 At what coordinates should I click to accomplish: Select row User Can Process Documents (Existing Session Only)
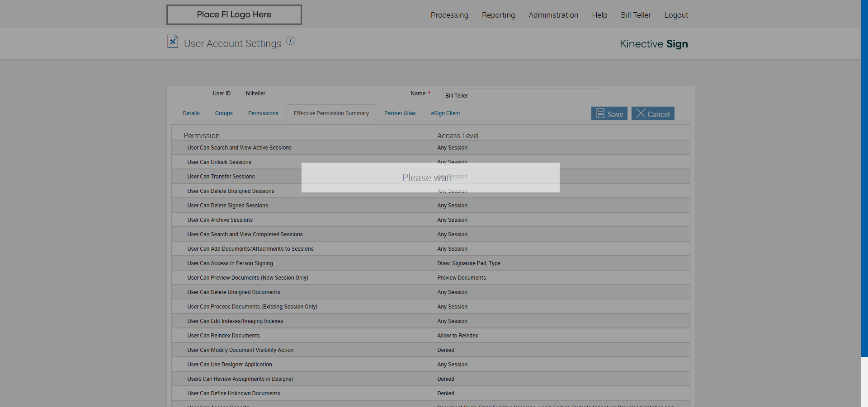click(431, 307)
